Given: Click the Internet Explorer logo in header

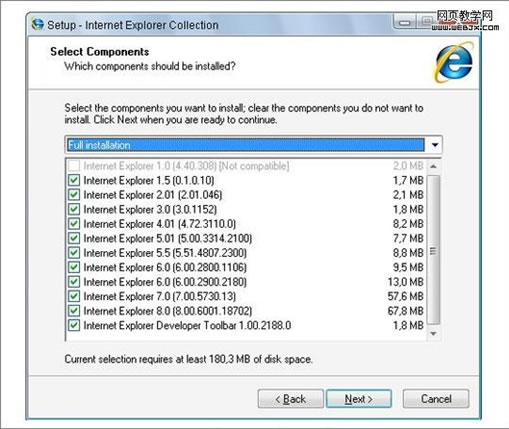Looking at the screenshot, I should [454, 62].
